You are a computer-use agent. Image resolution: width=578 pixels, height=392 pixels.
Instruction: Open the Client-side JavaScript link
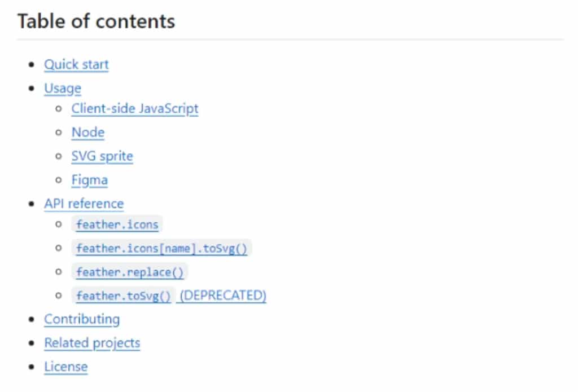click(x=135, y=109)
